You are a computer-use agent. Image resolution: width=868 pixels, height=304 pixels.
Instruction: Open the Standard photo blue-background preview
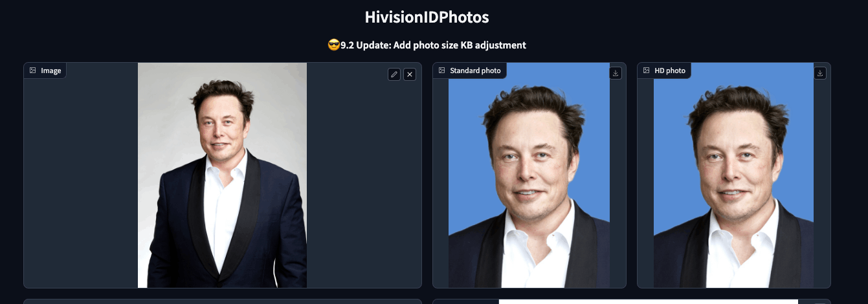point(529,175)
